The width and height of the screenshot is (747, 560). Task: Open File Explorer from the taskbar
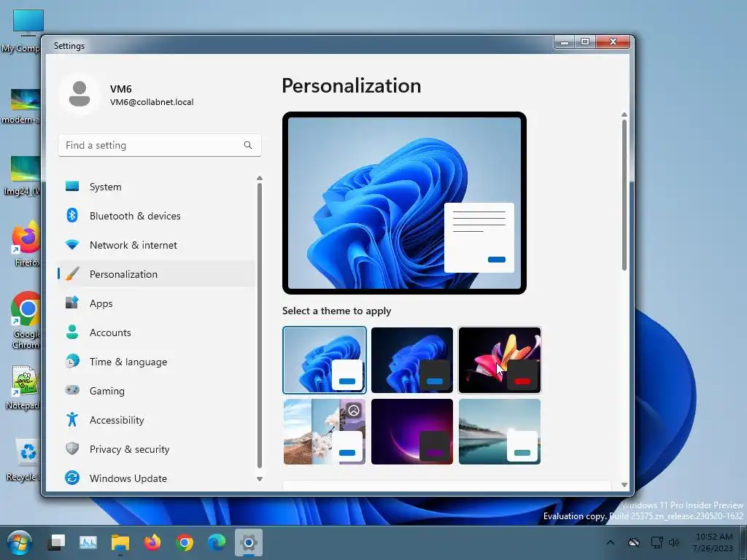click(x=120, y=542)
